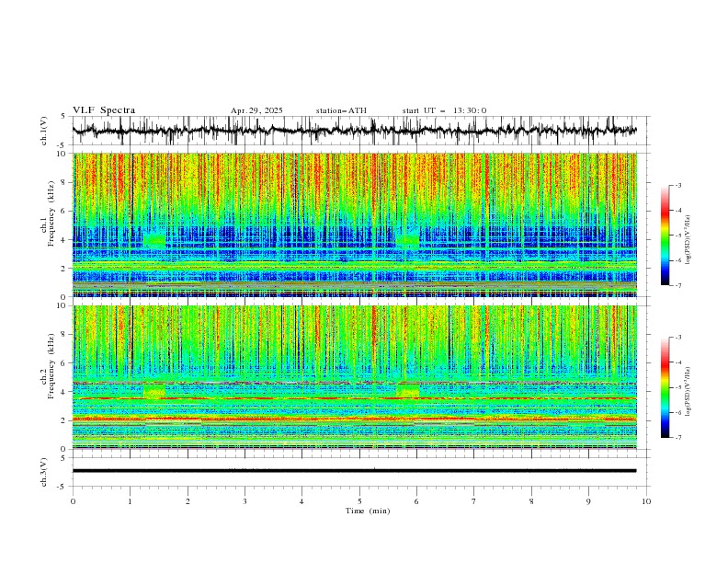Click the "VLF Spectra" plot title
This screenshot has width=728, height=563.
pyautogui.click(x=104, y=110)
